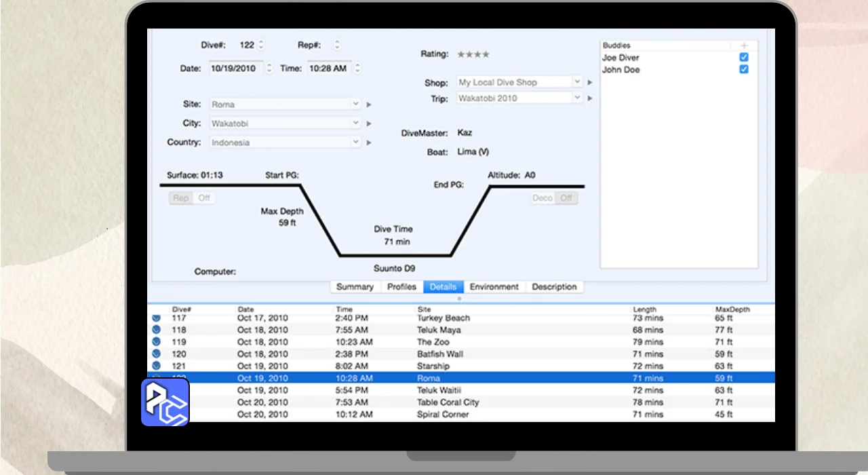The height and width of the screenshot is (475, 868).
Task: Set the star rating
Action: [x=473, y=54]
